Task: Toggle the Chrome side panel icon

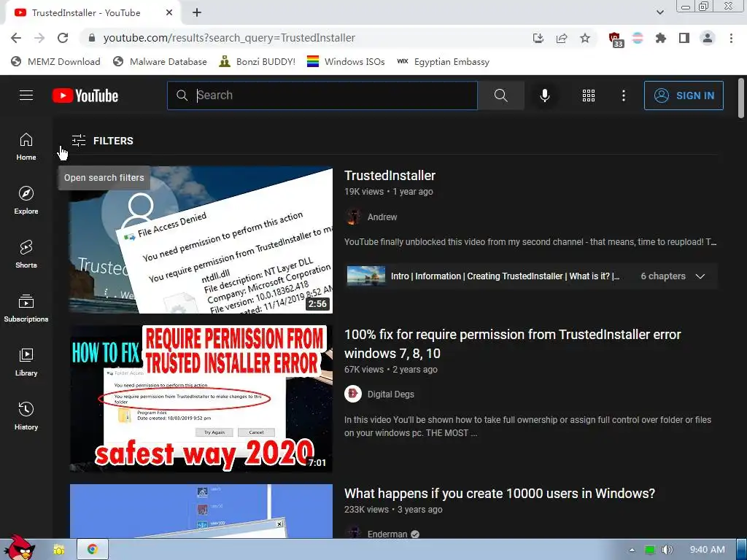Action: click(x=684, y=38)
